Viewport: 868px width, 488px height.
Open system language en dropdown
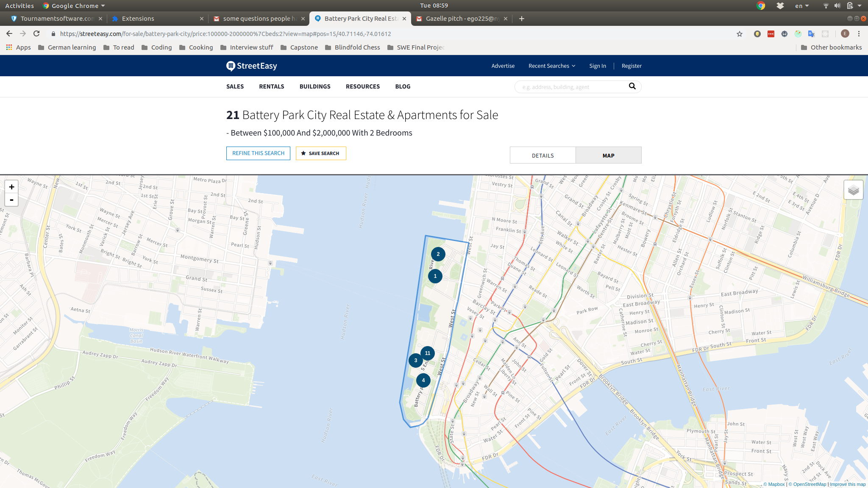point(801,6)
